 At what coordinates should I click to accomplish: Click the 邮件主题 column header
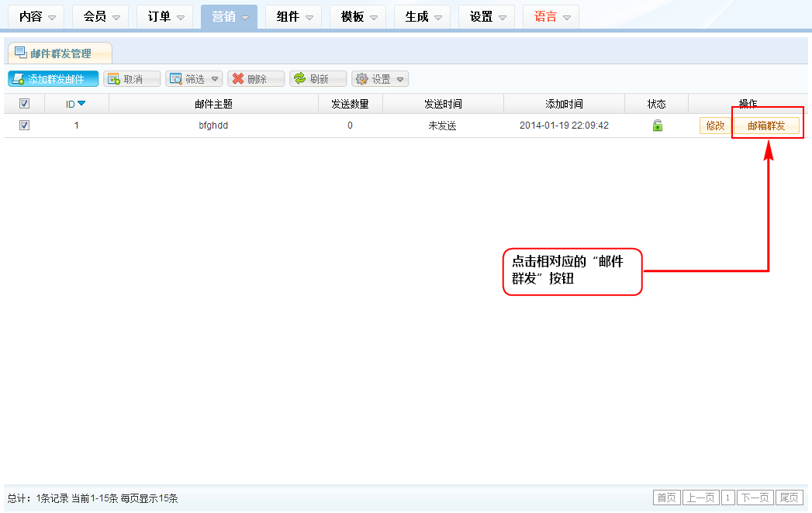[213, 104]
